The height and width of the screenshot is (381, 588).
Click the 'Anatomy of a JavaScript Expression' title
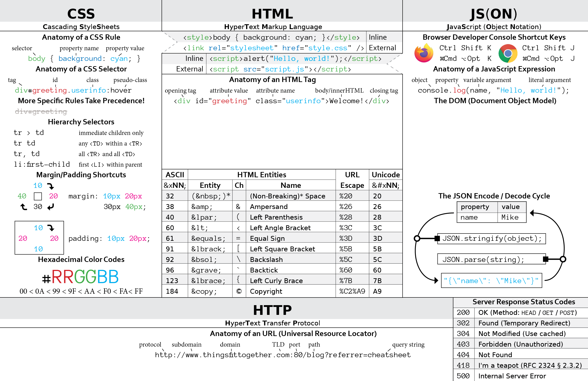[x=494, y=69]
